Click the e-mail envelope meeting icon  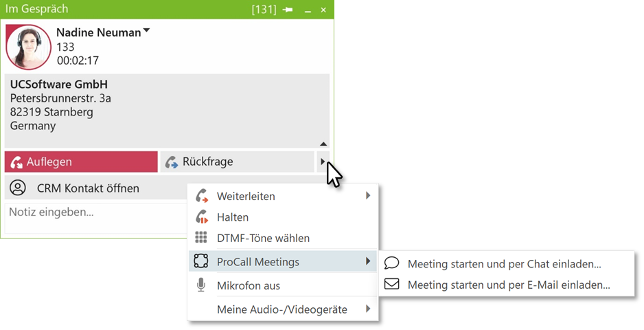tap(391, 284)
